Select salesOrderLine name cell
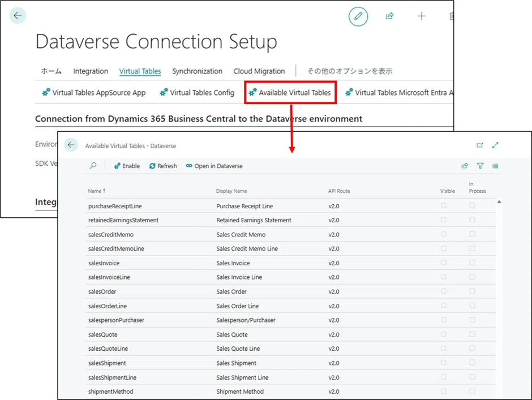Image resolution: width=532 pixels, height=400 pixels. (x=107, y=306)
